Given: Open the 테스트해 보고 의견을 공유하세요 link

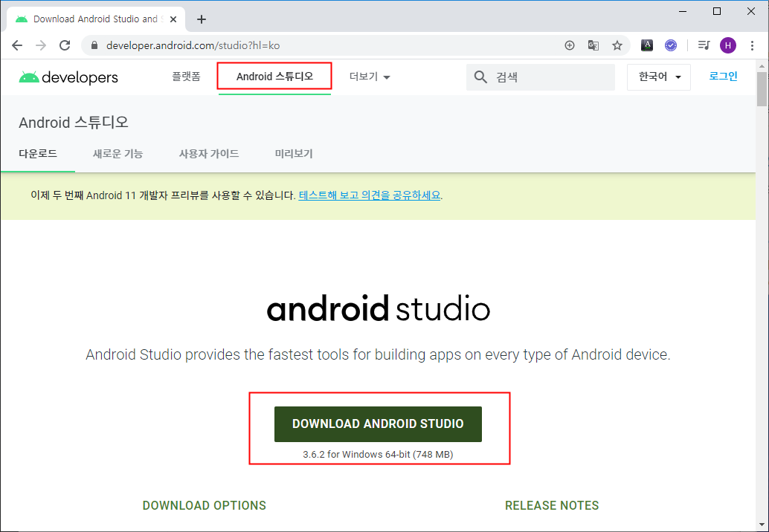Looking at the screenshot, I should (370, 195).
